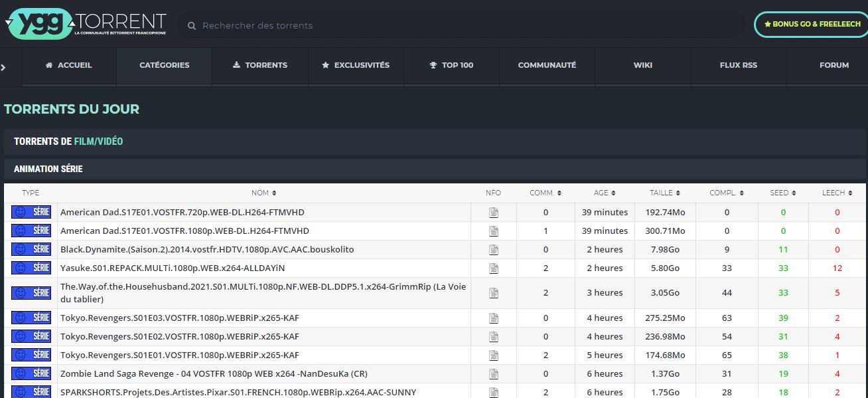Viewport: 868px width, 398px height.
Task: Click the search magnifier icon
Action: pos(192,26)
